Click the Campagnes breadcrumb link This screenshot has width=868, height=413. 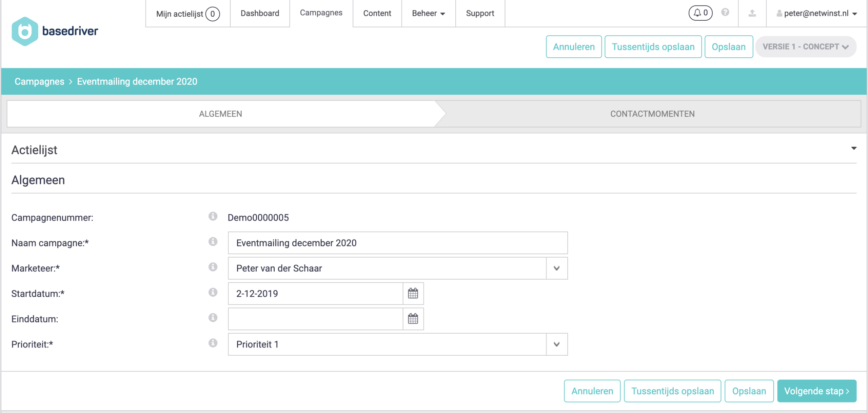(39, 81)
